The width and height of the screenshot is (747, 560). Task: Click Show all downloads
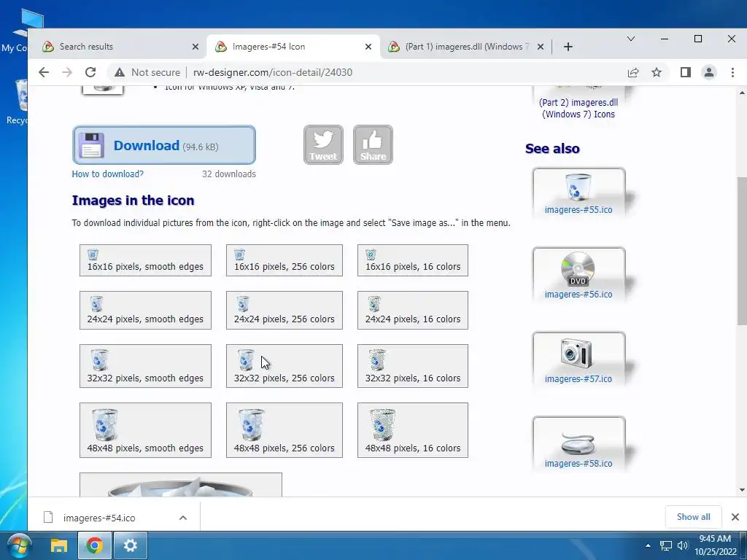tap(693, 517)
